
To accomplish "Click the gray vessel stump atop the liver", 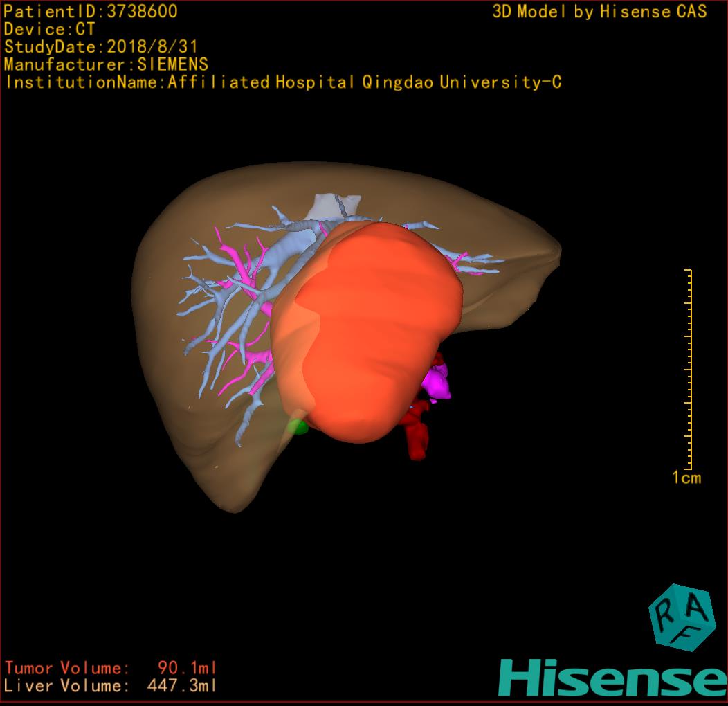I will pyautogui.click(x=336, y=205).
